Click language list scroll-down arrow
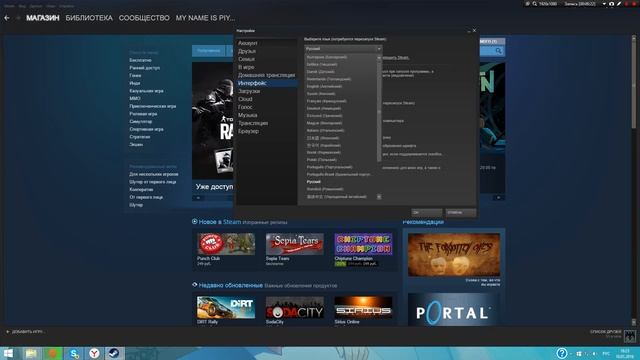 pos(379,197)
